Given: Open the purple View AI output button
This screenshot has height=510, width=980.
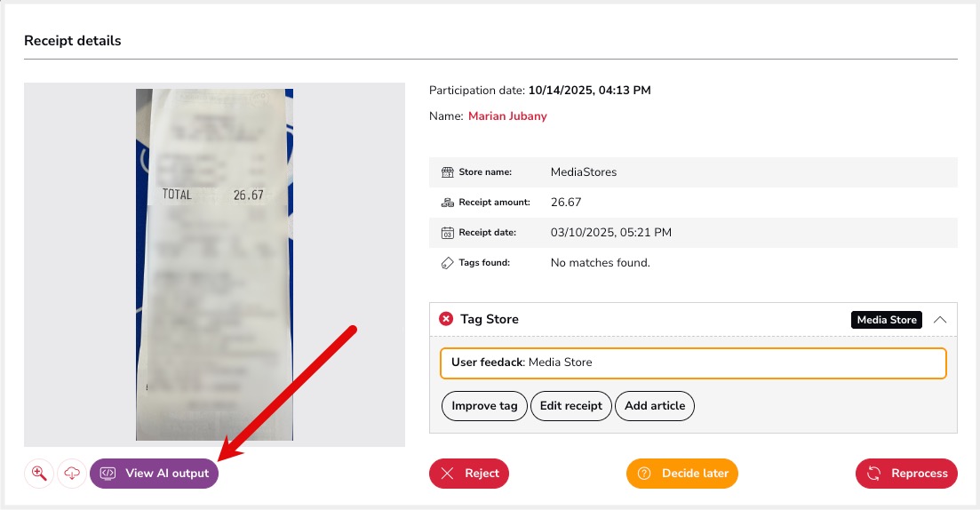Looking at the screenshot, I should click(x=154, y=474).
